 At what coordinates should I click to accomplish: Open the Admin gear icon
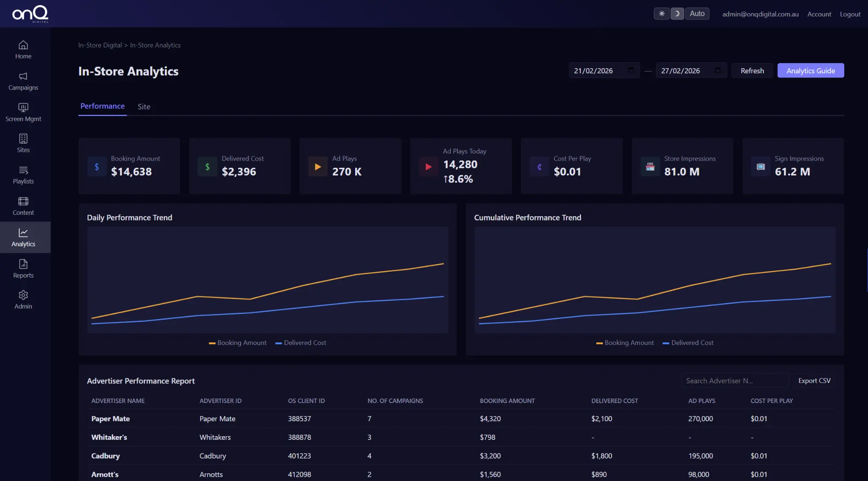coord(23,295)
